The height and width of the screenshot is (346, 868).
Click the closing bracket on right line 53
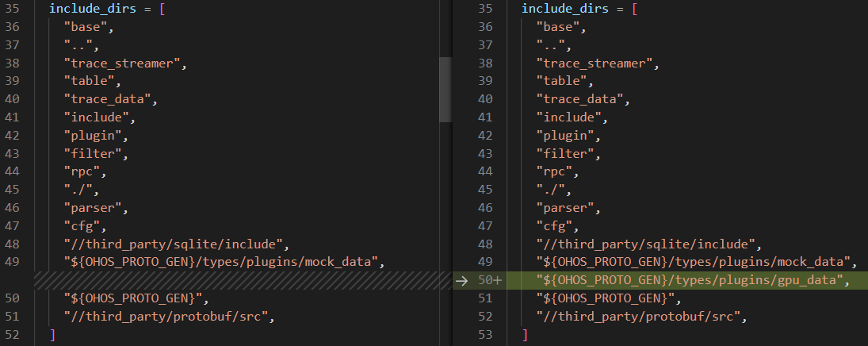pyautogui.click(x=525, y=334)
